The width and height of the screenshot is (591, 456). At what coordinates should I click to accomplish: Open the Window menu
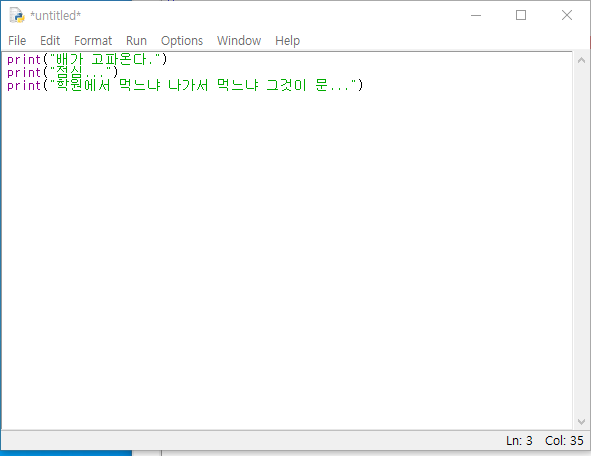tap(239, 40)
